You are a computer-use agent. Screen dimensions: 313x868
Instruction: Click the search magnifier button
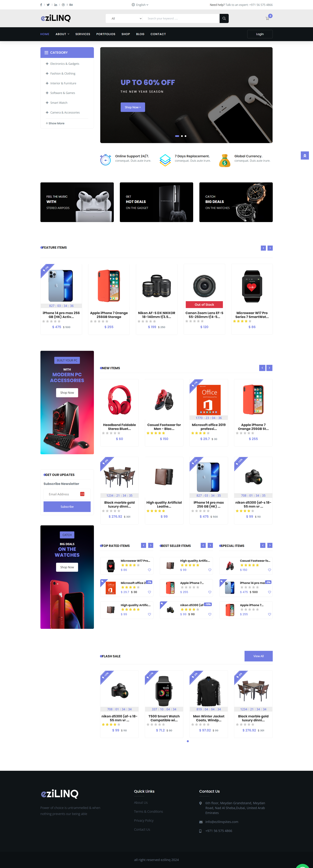click(x=224, y=19)
